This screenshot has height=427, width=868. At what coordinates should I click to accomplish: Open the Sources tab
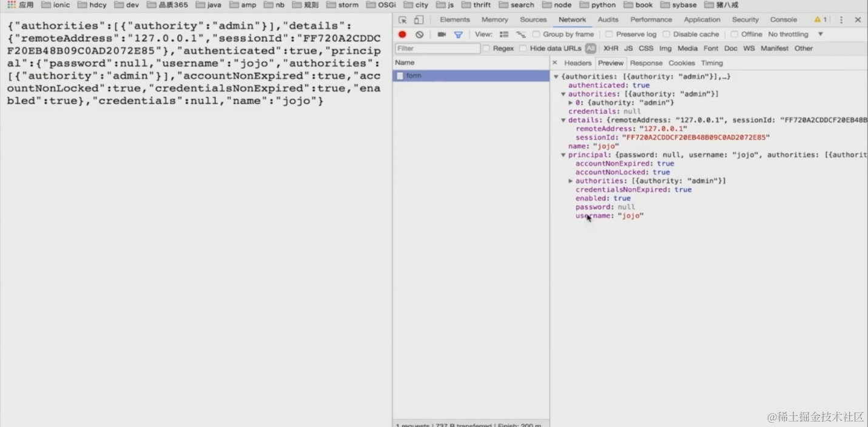533,20
